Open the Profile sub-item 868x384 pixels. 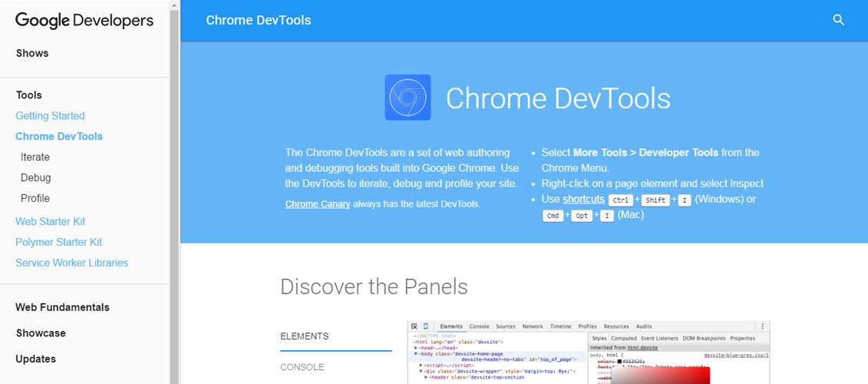35,198
